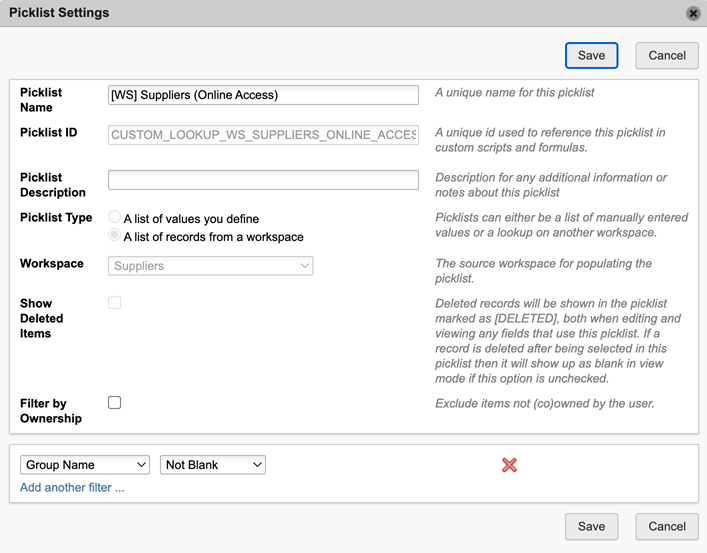Screen dimensions: 707x553
Task: Click the Picklist Settings title bar
Action: pos(300,13)
